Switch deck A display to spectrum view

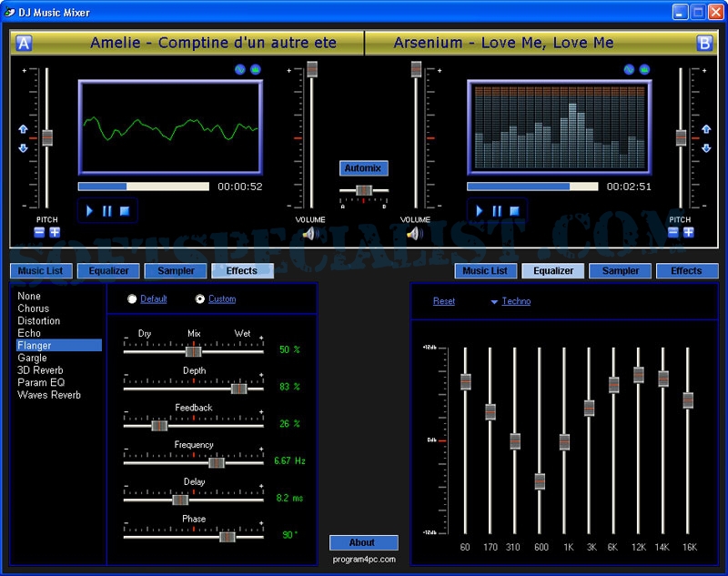256,70
